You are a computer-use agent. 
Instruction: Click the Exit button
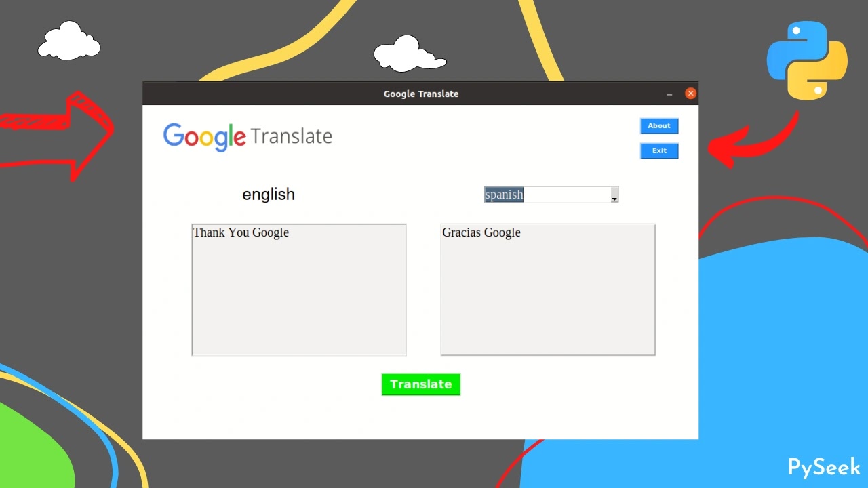pyautogui.click(x=659, y=151)
